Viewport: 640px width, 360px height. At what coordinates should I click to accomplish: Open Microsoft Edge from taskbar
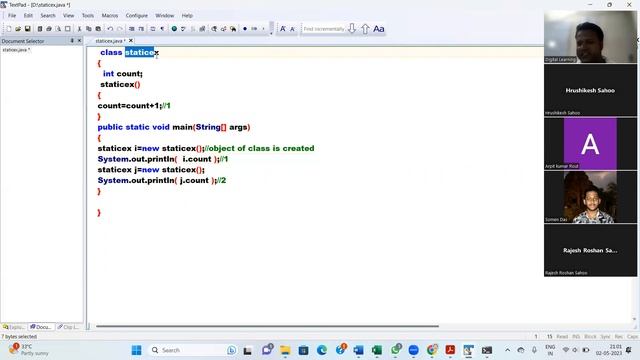click(322, 350)
